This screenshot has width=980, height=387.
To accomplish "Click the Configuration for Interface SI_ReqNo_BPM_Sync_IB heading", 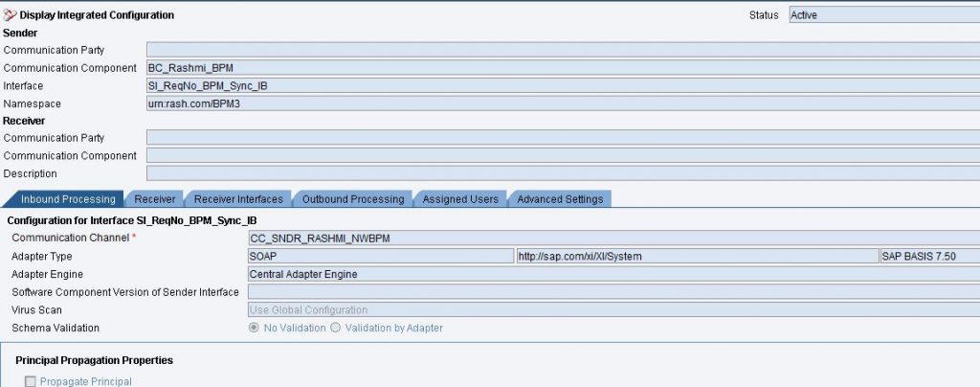I will [132, 220].
